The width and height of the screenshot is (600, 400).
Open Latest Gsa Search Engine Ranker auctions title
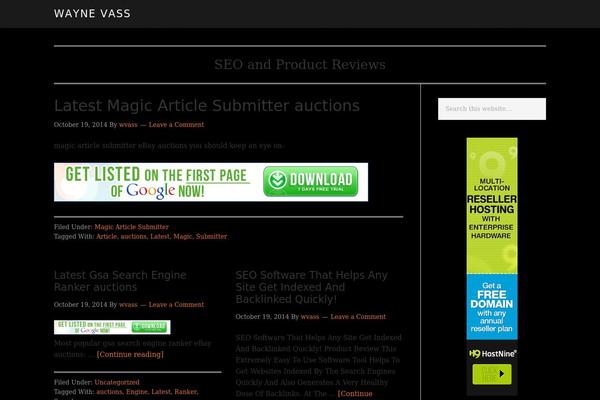[x=120, y=281]
